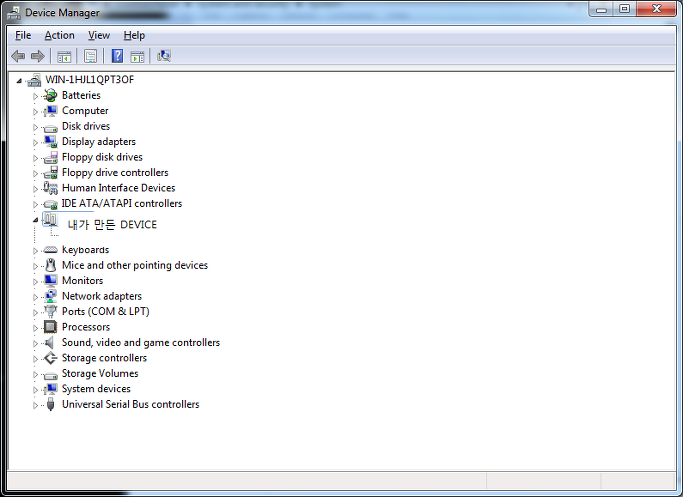Click the Device Manager title bar icon
This screenshot has height=497, width=683.
14,13
